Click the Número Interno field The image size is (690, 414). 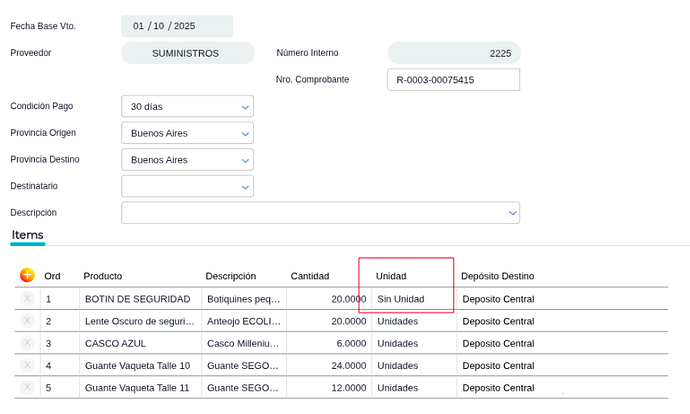[453, 53]
